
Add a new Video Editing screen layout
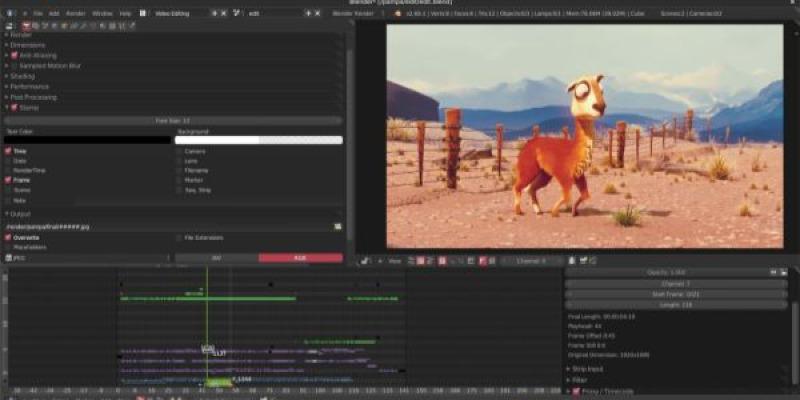click(214, 13)
